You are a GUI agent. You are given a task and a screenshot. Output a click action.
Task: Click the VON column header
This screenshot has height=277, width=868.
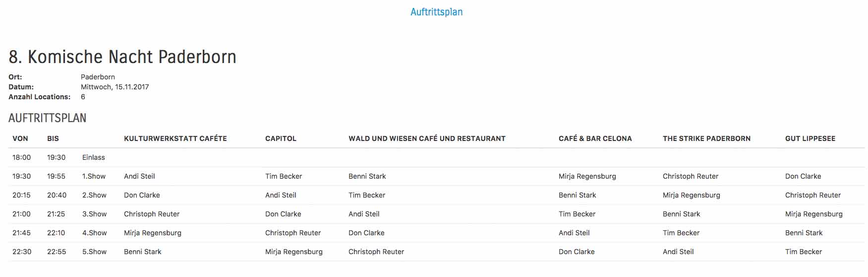coord(20,138)
